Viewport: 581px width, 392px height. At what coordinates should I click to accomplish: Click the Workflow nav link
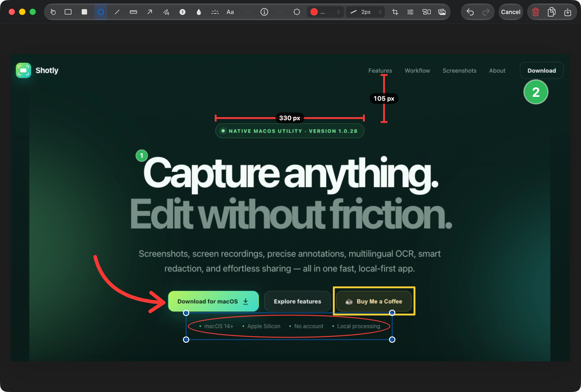pyautogui.click(x=417, y=71)
